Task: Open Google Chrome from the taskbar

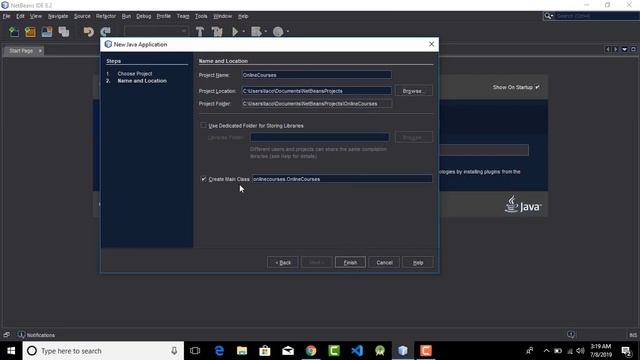Action: pos(311,351)
